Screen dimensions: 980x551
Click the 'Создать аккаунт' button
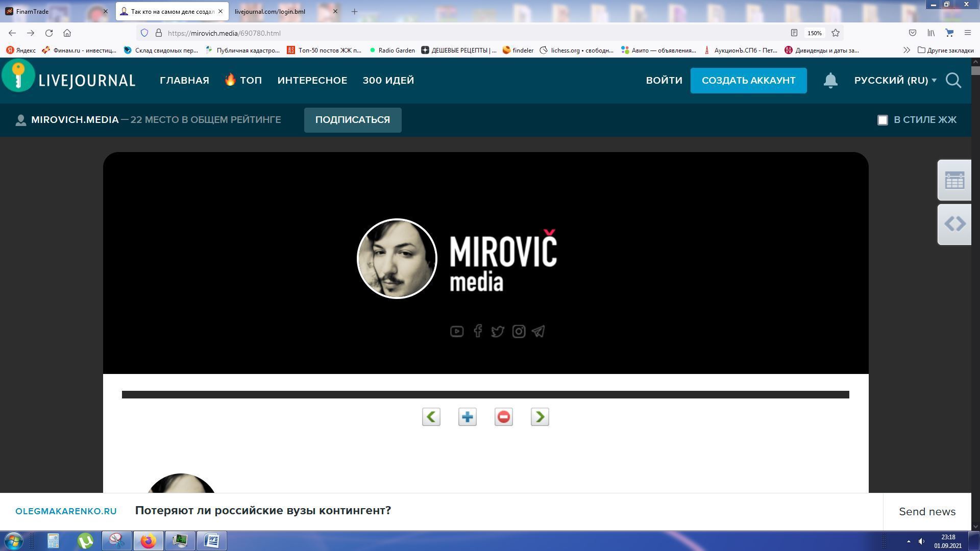(748, 81)
